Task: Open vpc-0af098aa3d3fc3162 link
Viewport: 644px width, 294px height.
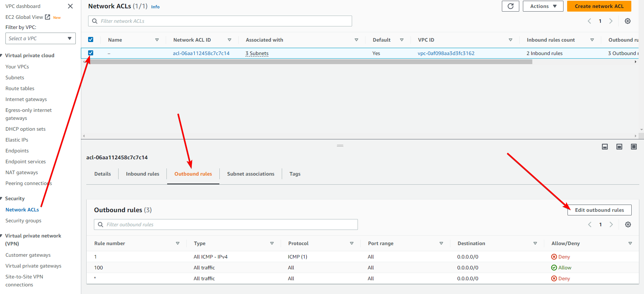Action: click(x=446, y=53)
